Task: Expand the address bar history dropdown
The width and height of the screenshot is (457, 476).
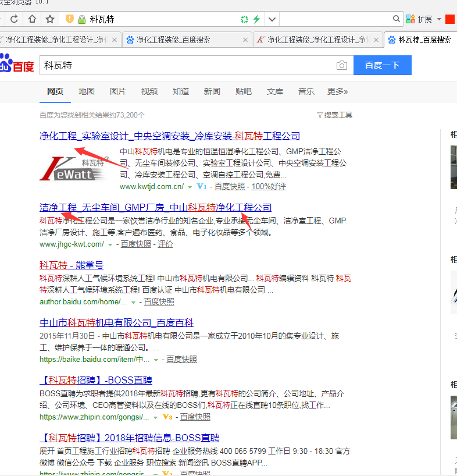Action: [x=272, y=19]
